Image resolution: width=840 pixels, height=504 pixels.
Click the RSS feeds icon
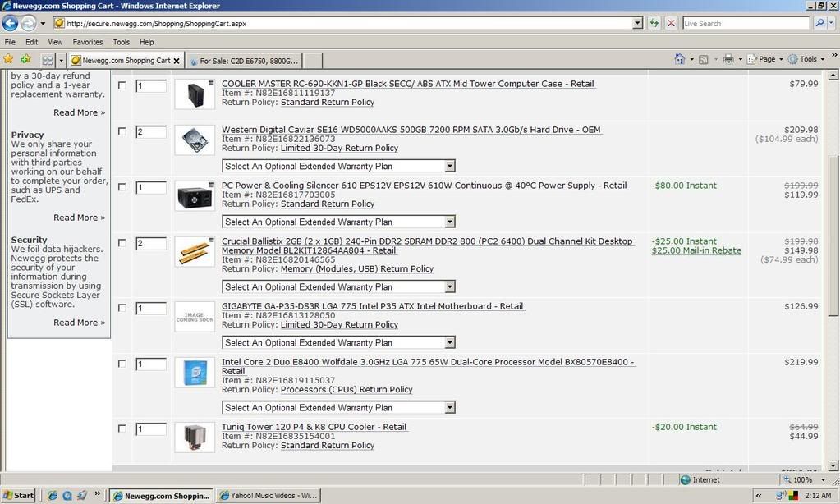[703, 59]
